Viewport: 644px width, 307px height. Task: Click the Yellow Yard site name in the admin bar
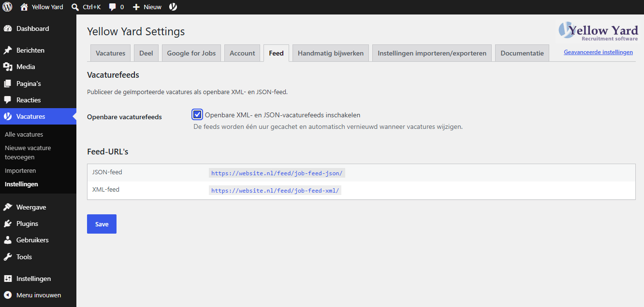pos(47,7)
